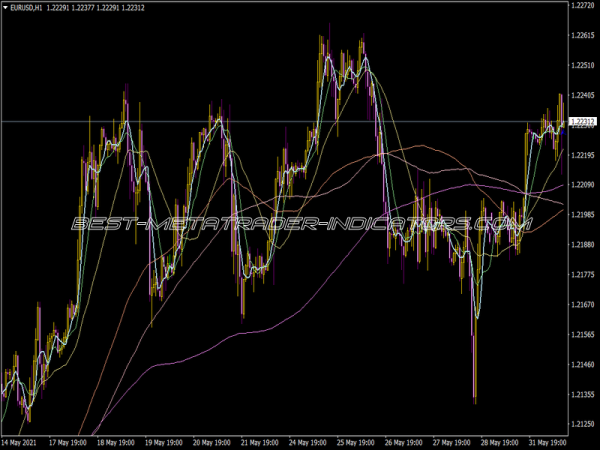Click the 1.21250 value on price axis
This screenshot has height=450, width=600.
[582, 424]
